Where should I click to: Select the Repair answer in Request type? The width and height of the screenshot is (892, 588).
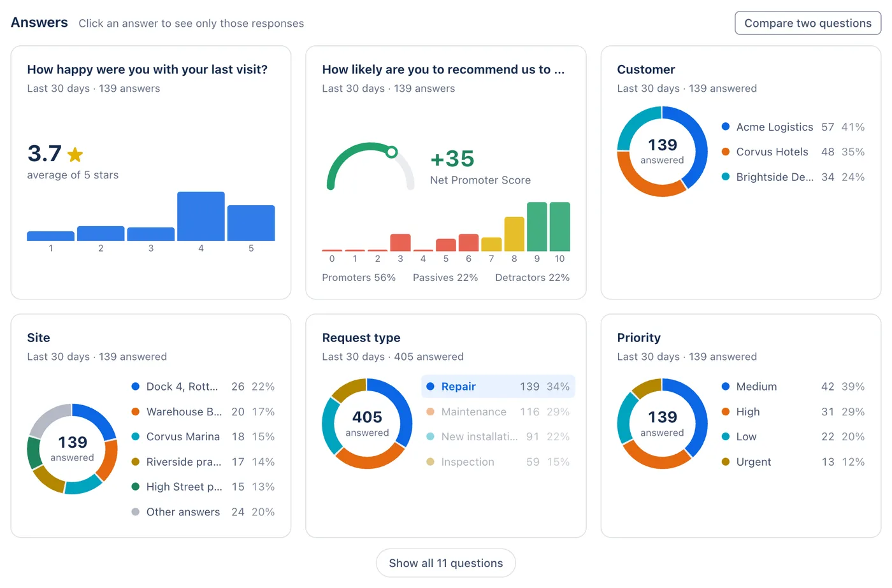pos(498,387)
